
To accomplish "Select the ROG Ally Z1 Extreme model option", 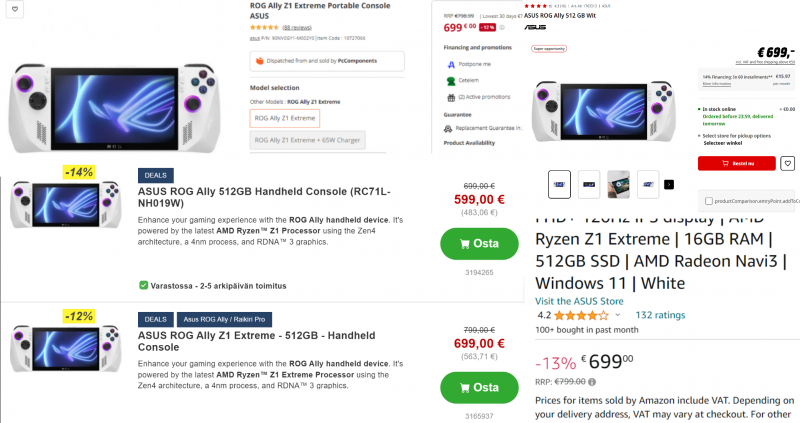I will (x=286, y=118).
